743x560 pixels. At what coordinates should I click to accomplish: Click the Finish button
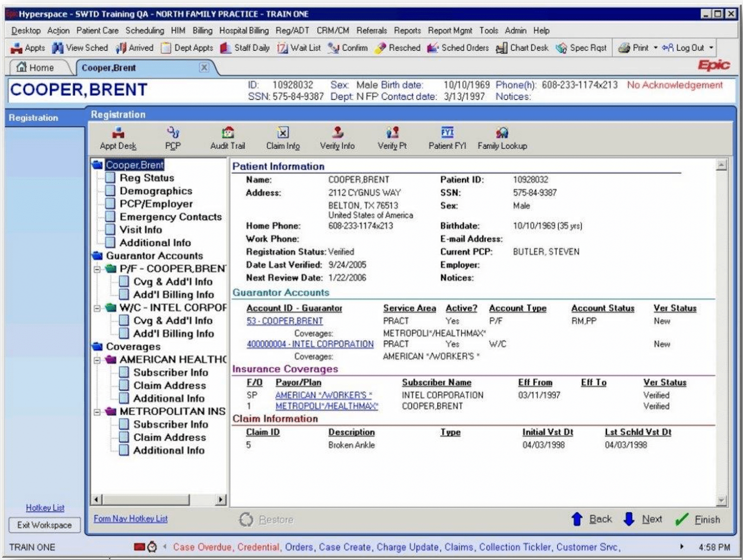[698, 520]
